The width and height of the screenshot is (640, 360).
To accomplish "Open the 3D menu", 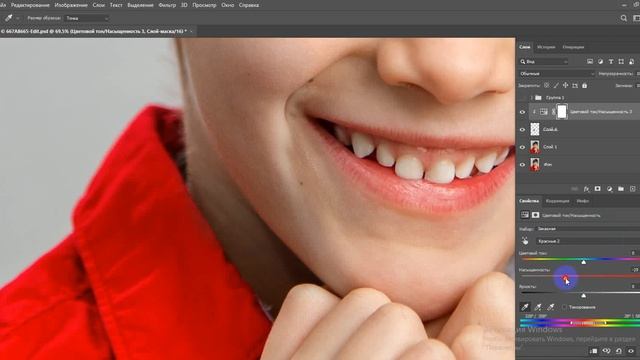I will click(184, 5).
